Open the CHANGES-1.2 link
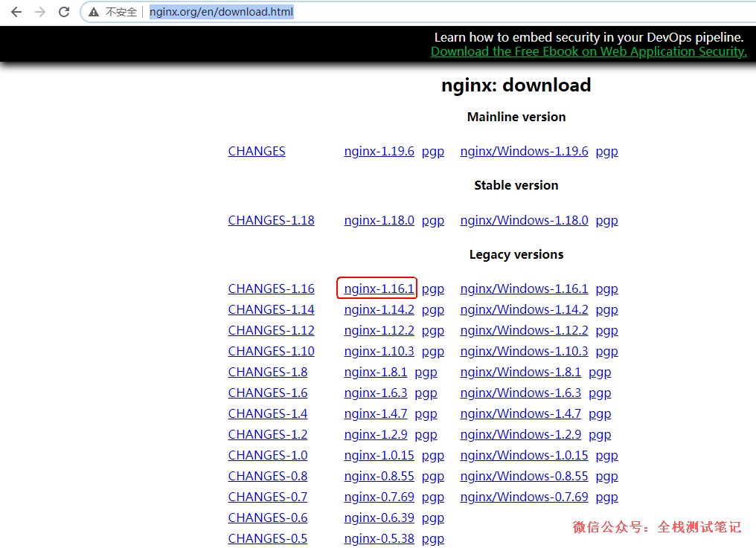Viewport: 756px width, 548px height. point(268,434)
